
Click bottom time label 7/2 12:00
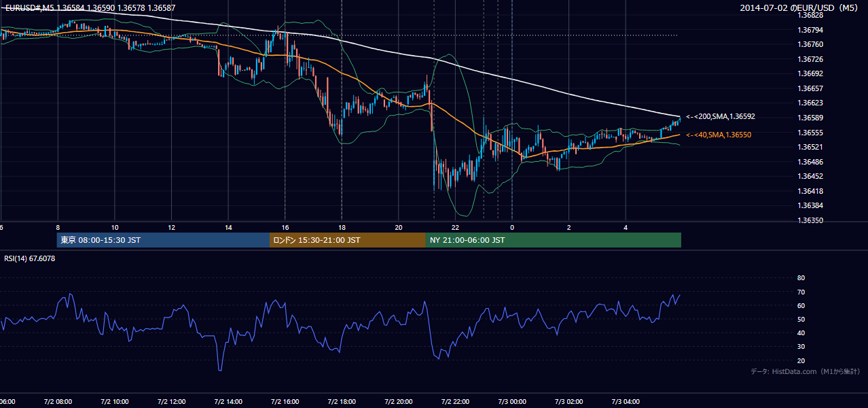[x=171, y=401]
